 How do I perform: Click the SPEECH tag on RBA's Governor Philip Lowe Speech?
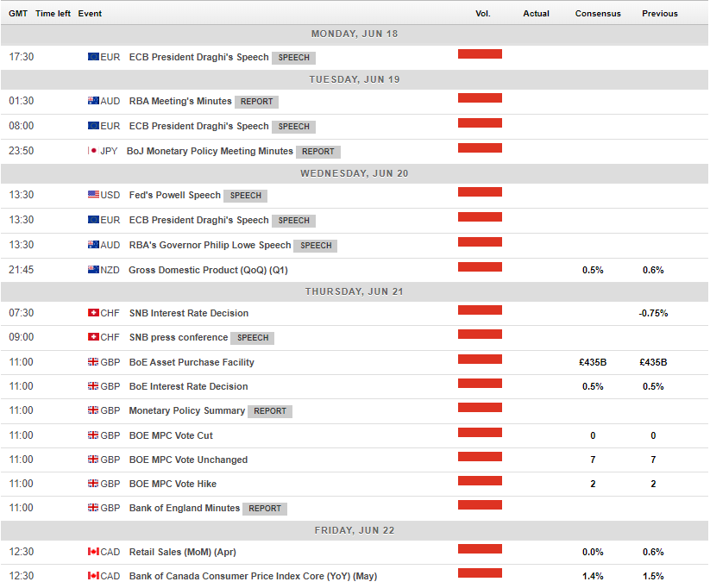(x=316, y=246)
